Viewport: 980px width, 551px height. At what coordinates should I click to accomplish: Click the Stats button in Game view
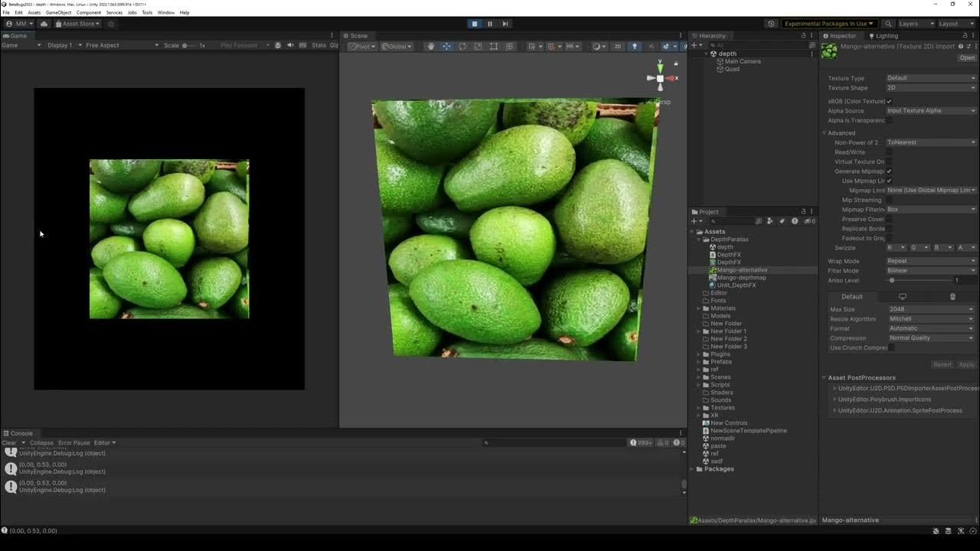[318, 45]
